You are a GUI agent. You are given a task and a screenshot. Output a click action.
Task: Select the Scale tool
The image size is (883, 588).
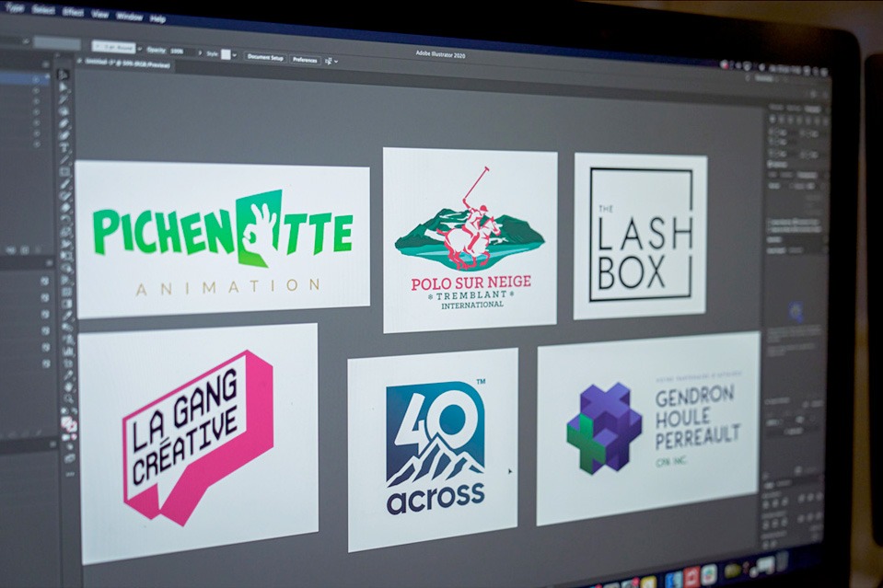66,231
